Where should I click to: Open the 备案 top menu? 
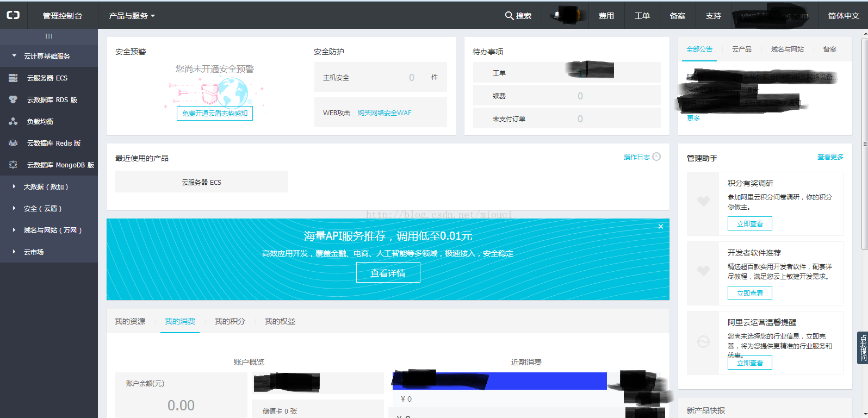[678, 16]
